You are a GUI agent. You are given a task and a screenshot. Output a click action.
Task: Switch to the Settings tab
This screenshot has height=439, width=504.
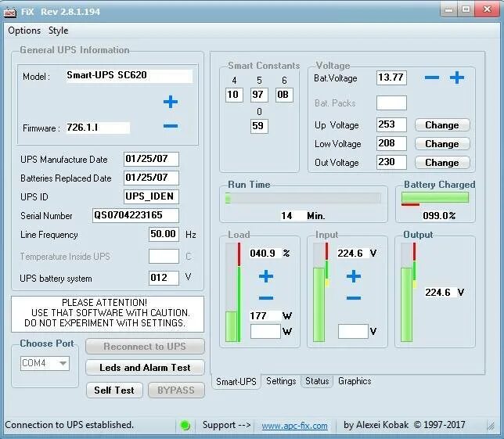click(x=281, y=381)
